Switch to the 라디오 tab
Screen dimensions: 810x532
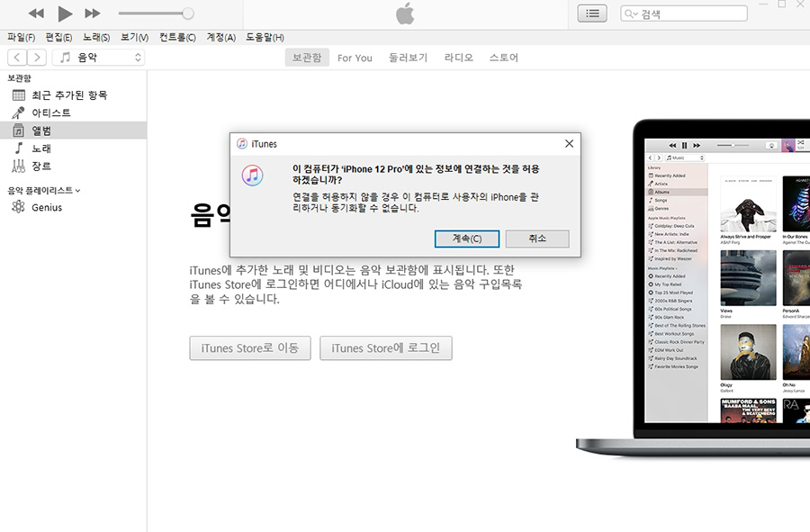459,58
